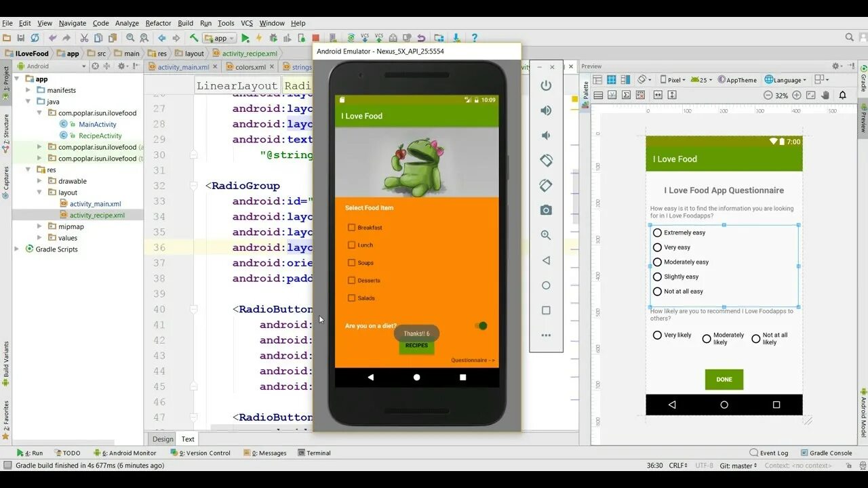
Task: Select 'Very likely' radio button in preview
Action: (x=657, y=335)
